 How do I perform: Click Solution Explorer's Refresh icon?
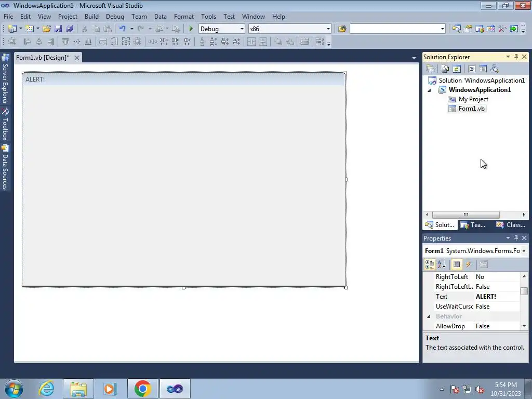point(457,69)
